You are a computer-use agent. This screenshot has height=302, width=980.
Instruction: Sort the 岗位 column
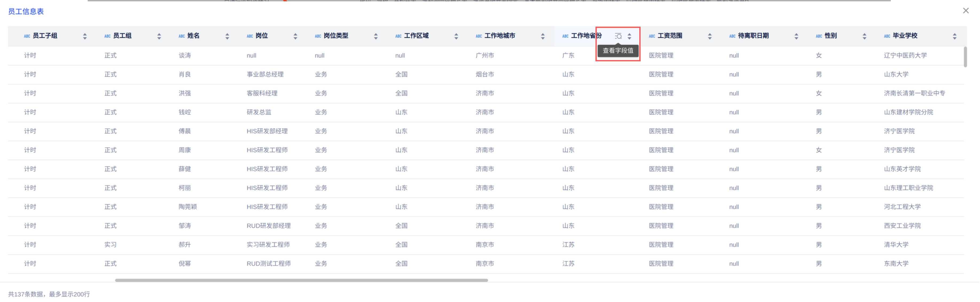pos(295,36)
